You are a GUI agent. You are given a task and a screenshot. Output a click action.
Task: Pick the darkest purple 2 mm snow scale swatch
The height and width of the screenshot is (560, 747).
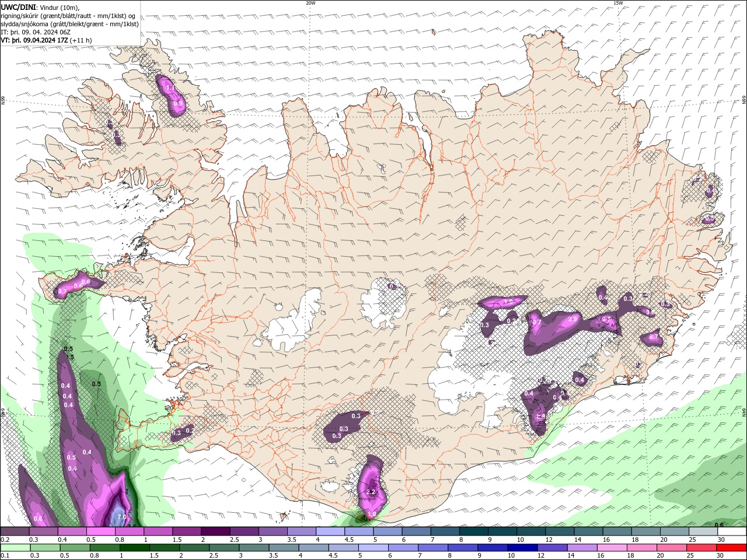pos(215,531)
